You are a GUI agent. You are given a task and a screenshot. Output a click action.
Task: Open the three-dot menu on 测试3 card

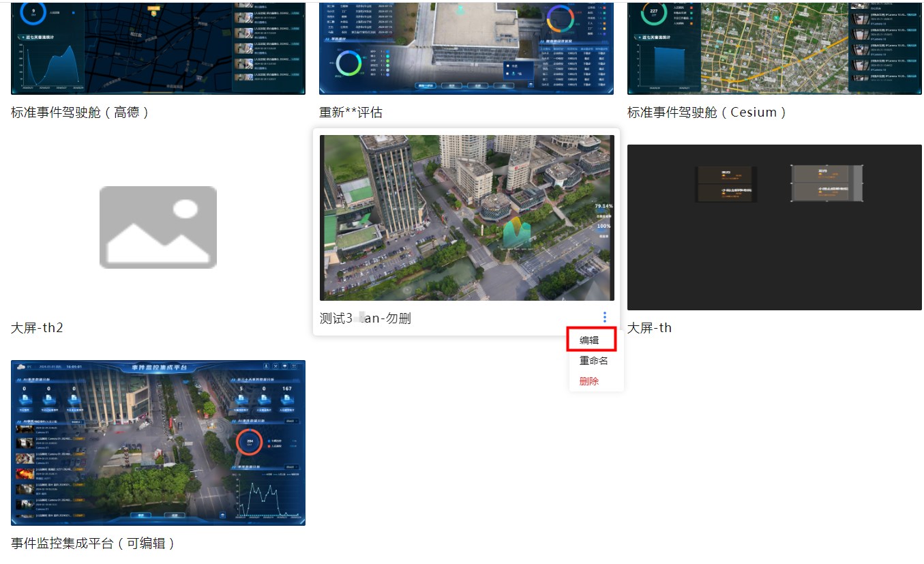[604, 317]
